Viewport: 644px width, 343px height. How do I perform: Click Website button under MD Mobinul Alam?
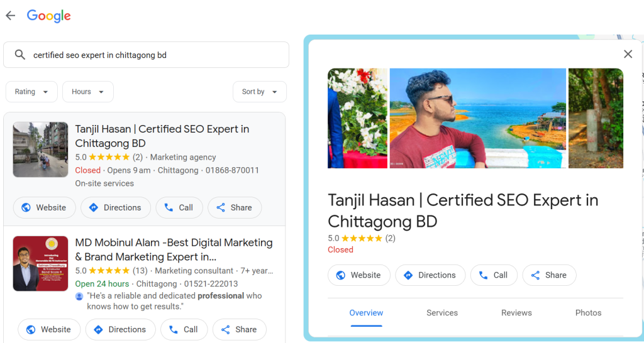49,329
